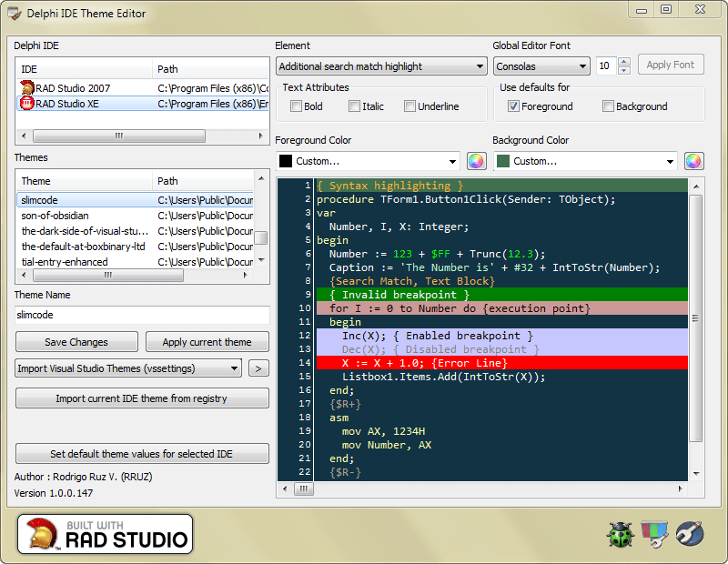Click the black foreground color swatch
This screenshot has width=728, height=564.
click(286, 161)
